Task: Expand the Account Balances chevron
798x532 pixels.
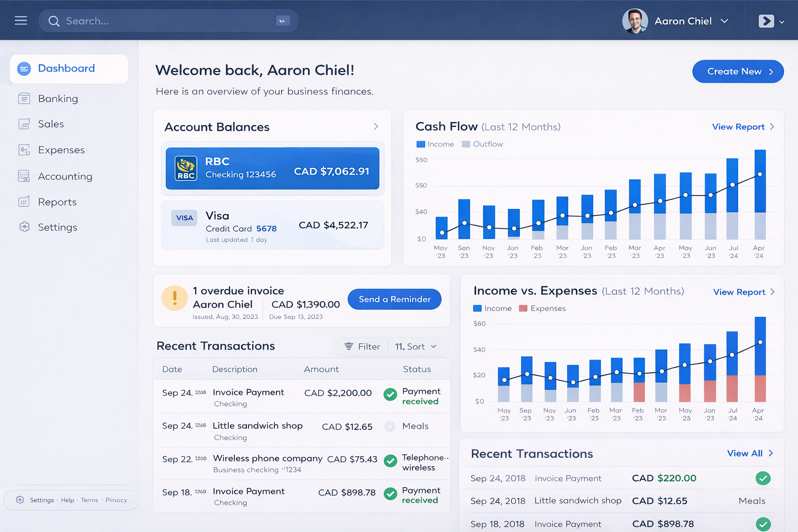Action: point(376,127)
